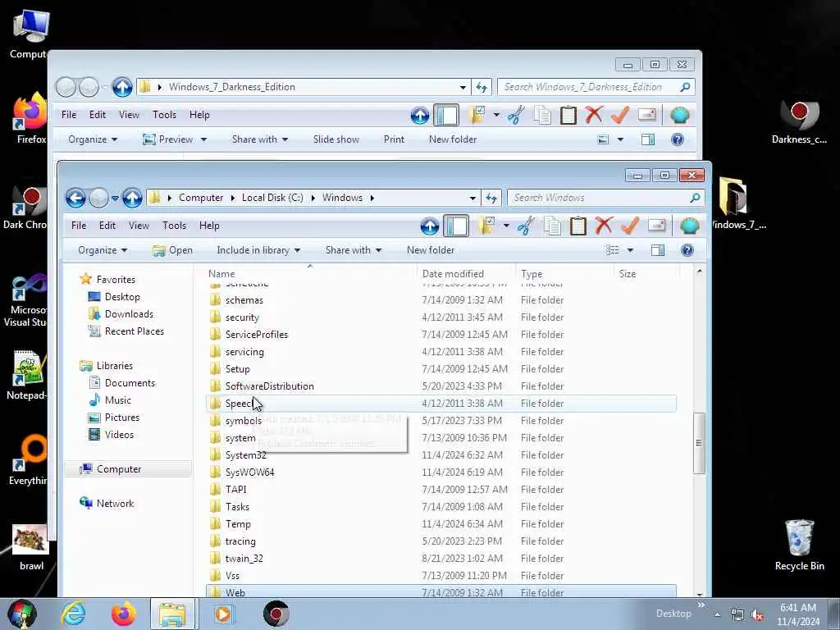The height and width of the screenshot is (630, 840).
Task: Open help in the Windows folder window
Action: click(x=687, y=250)
